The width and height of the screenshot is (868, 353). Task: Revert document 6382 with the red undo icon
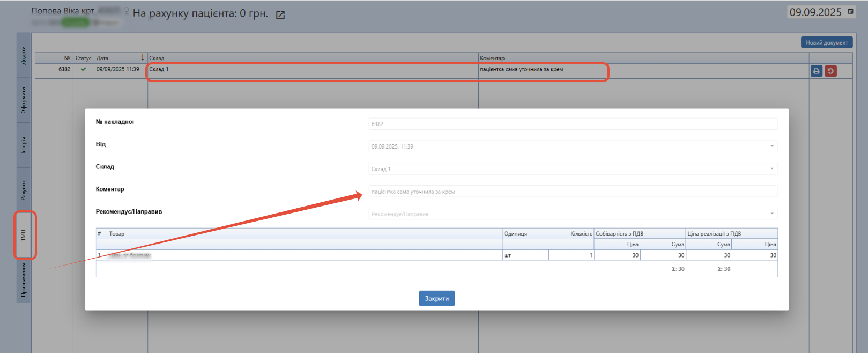[x=830, y=71]
